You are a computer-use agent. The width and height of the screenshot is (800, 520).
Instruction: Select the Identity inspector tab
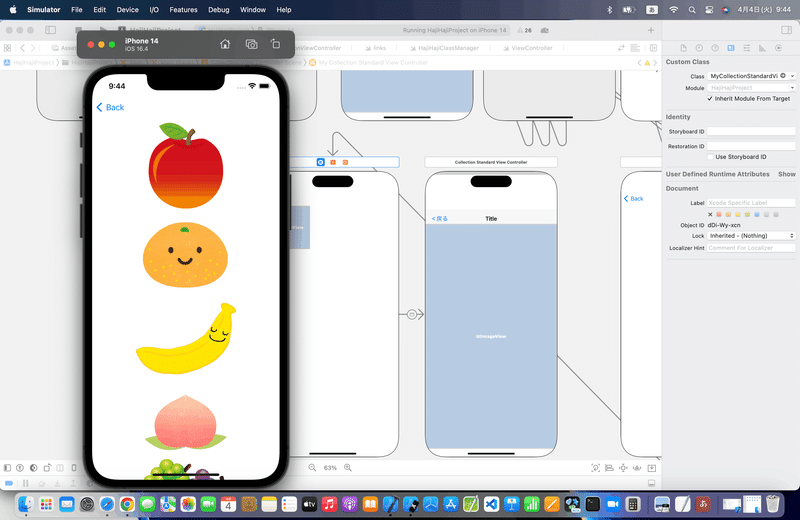tap(731, 48)
